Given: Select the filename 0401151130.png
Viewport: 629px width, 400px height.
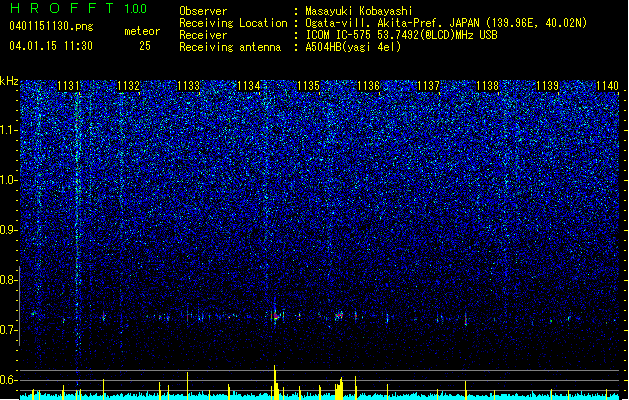Looking at the screenshot, I should click(51, 26).
